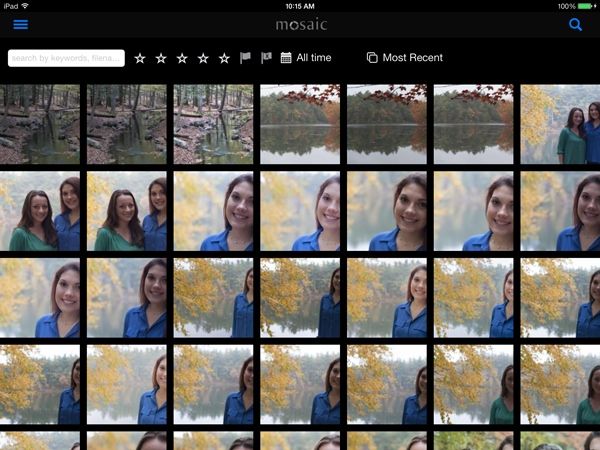Open the All time date range dropdown
Image resolution: width=600 pixels, height=450 pixels.
click(313, 58)
